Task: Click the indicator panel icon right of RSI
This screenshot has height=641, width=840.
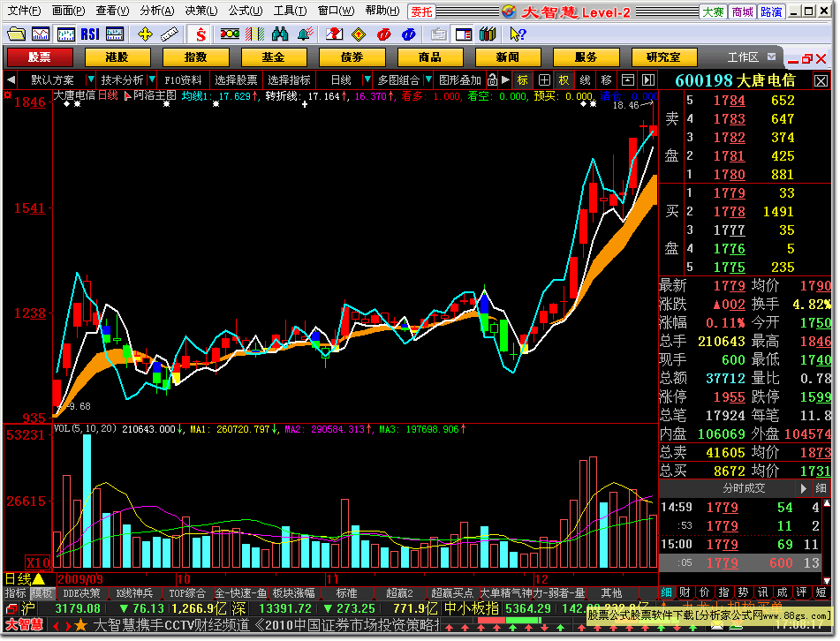Action: click(115, 34)
